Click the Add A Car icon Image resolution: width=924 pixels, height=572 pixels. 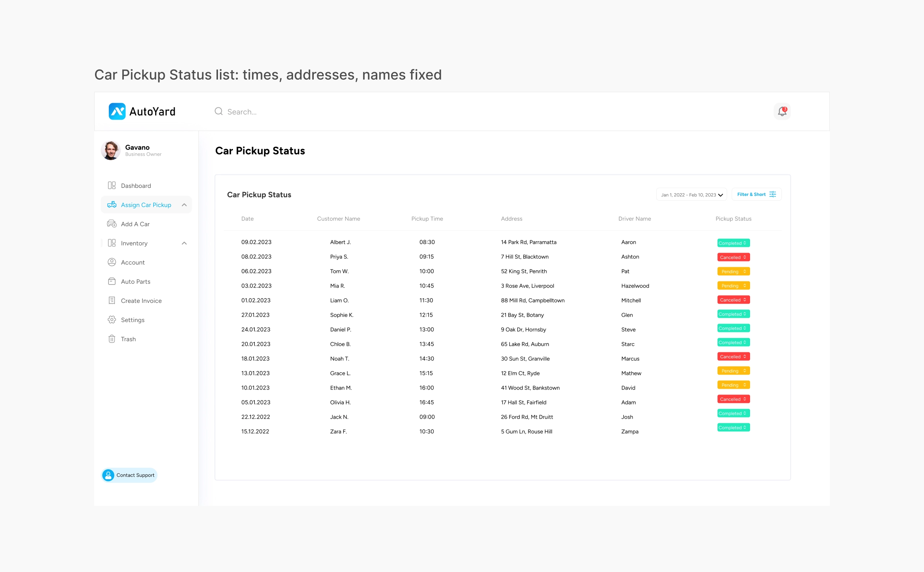(x=111, y=224)
